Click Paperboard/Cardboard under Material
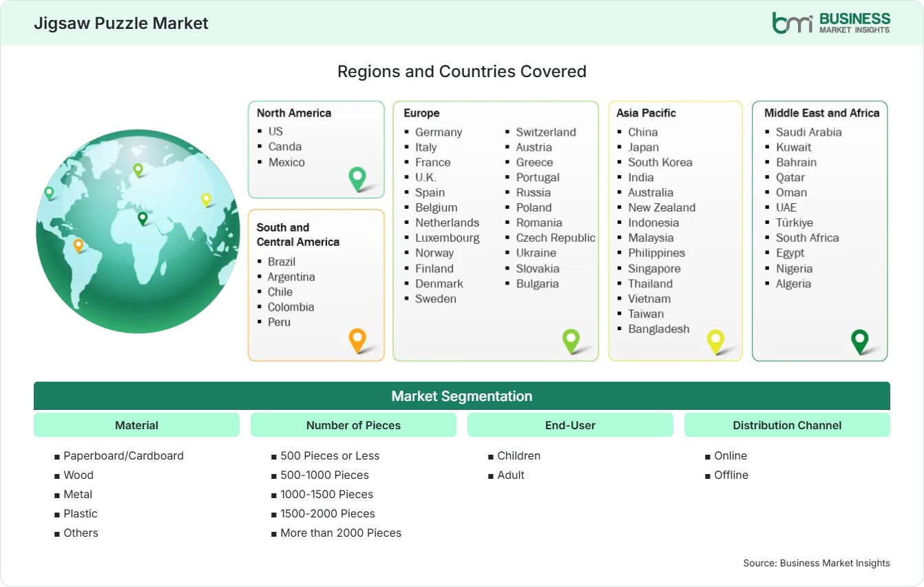This screenshot has height=587, width=924. point(123,455)
